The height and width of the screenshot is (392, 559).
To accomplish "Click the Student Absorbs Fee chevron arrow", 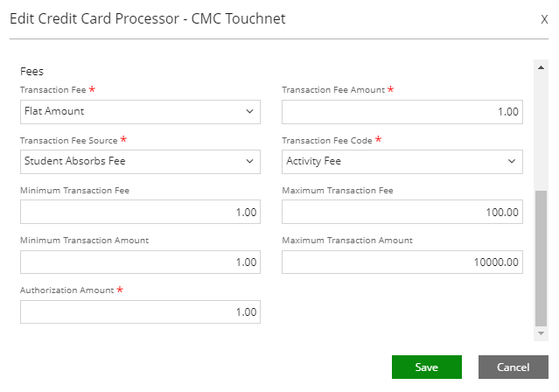I will 249,161.
